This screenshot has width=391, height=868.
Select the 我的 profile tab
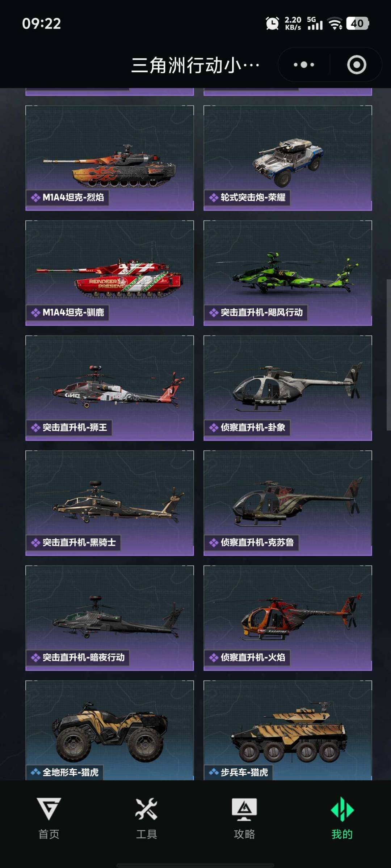[x=342, y=818]
